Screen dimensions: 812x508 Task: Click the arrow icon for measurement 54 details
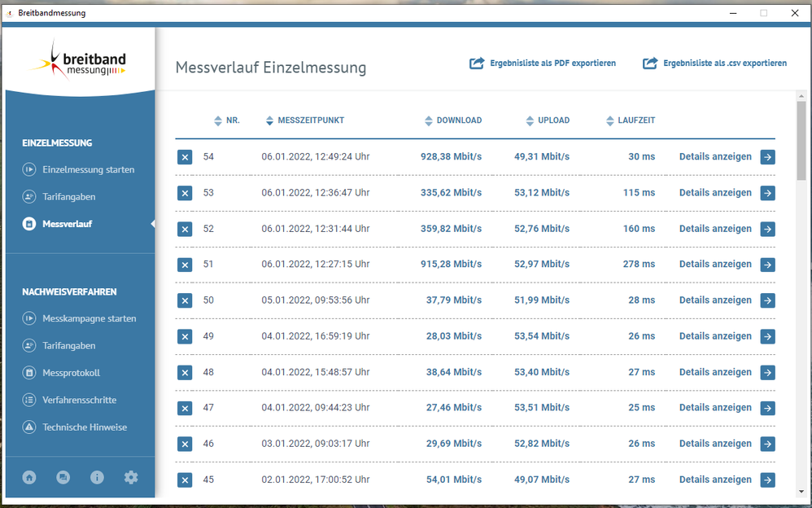(x=767, y=156)
